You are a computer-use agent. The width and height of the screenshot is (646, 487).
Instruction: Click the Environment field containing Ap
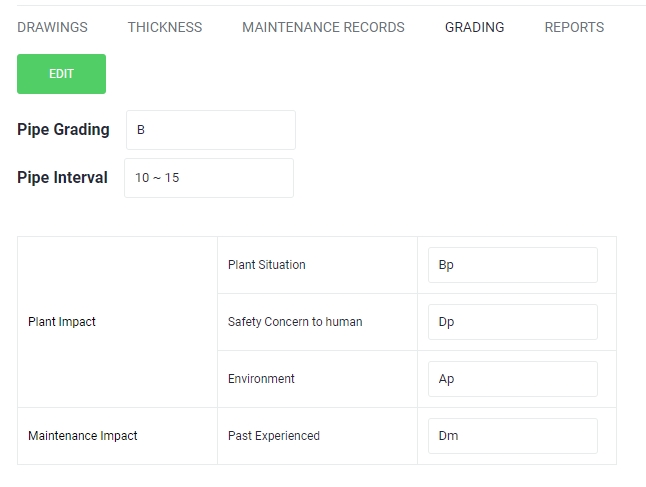point(512,379)
